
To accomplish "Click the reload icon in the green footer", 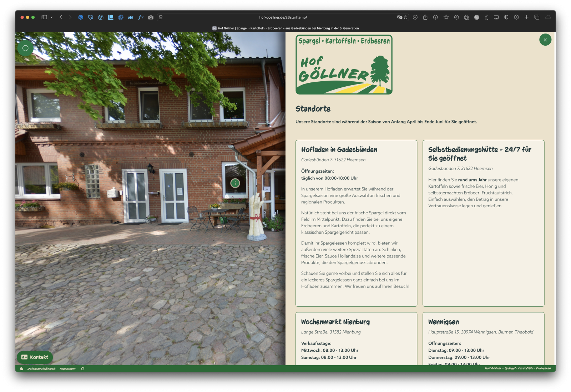I will click(82, 369).
